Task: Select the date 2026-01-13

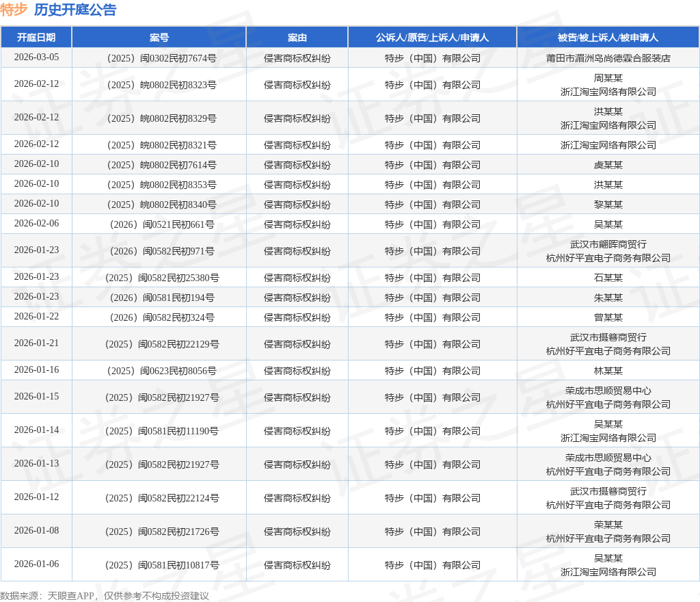Action: click(36, 464)
